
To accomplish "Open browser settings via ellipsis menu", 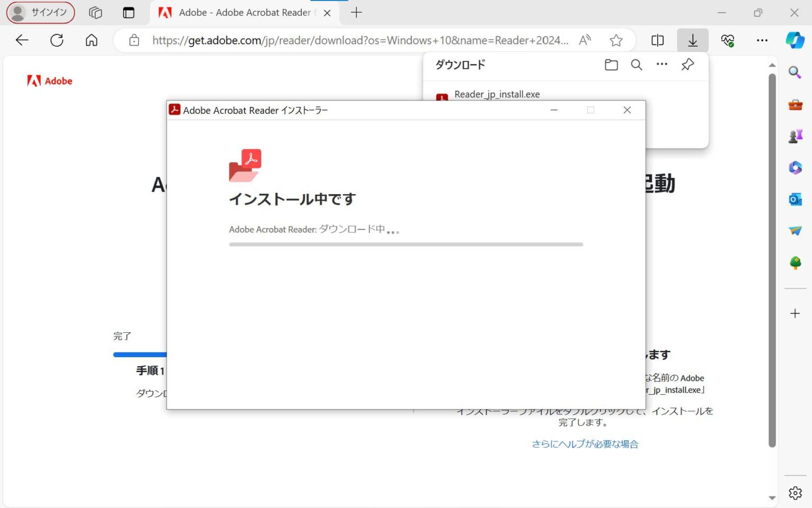I will pyautogui.click(x=762, y=40).
